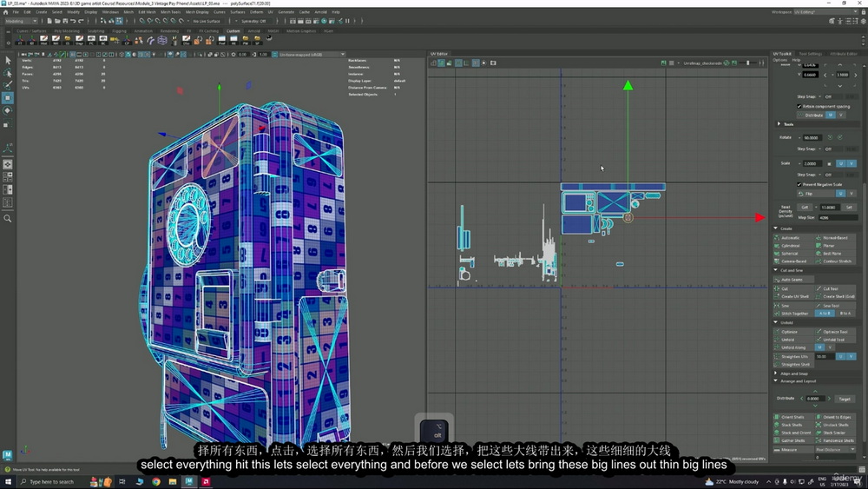Click the Create UV Shell button

pos(794,296)
